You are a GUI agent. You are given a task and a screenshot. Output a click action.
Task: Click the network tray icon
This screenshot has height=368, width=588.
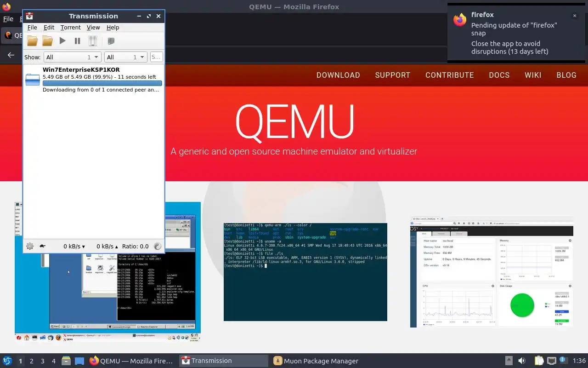[551, 361]
